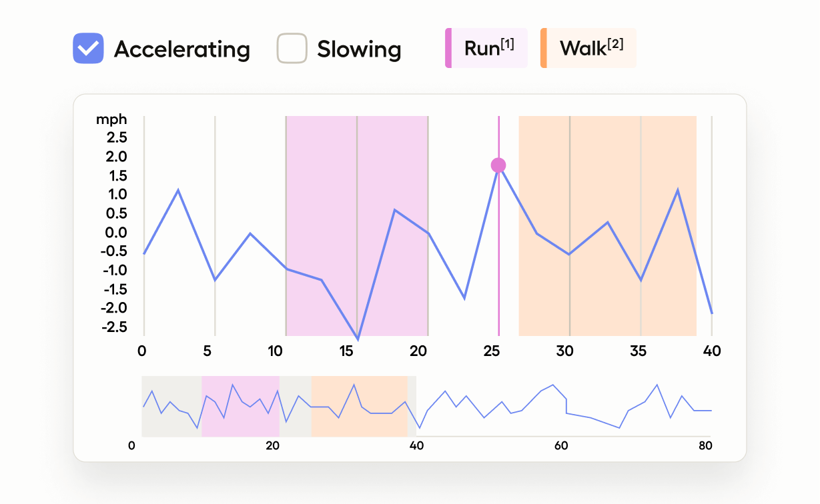Click the orange Walk color bar in the legend
This screenshot has width=820, height=504.
coord(544,48)
